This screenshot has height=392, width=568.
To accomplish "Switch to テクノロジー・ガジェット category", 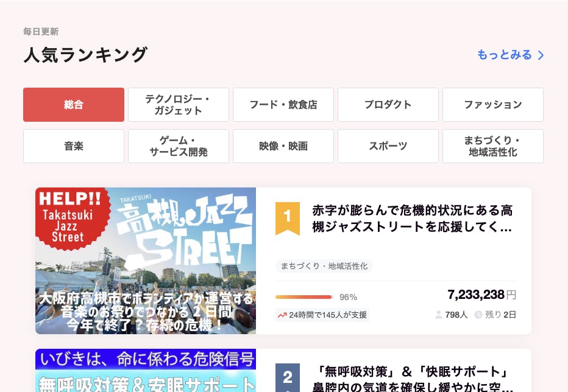I will [x=179, y=105].
